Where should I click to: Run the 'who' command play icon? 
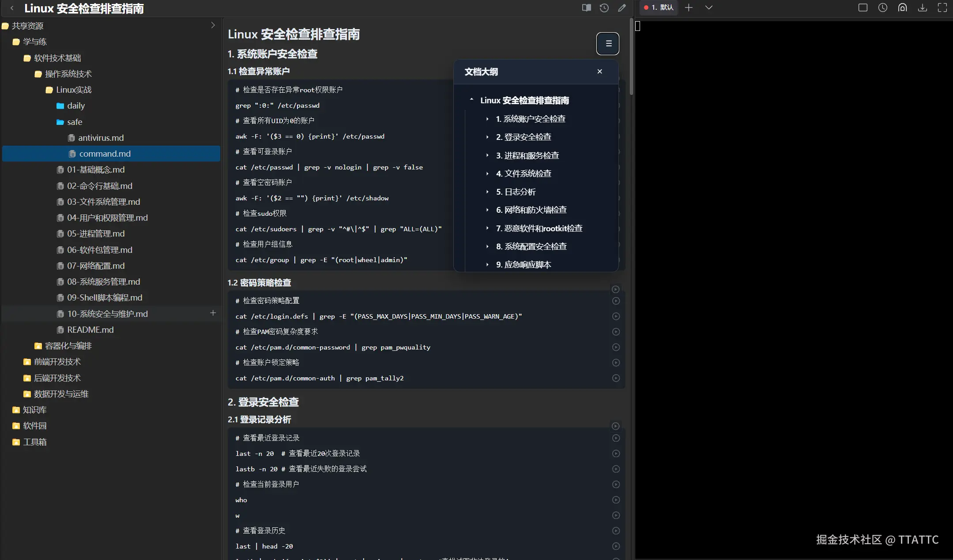pyautogui.click(x=616, y=500)
